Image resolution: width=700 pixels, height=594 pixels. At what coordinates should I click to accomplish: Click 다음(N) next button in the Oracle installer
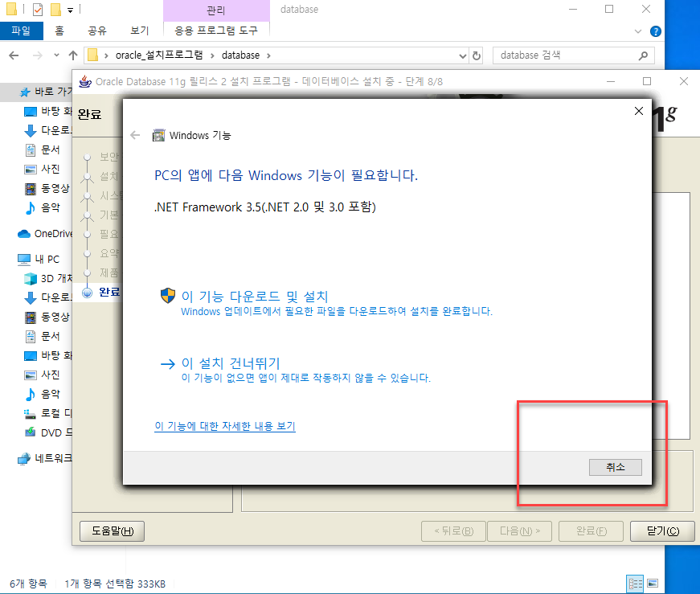(x=520, y=531)
